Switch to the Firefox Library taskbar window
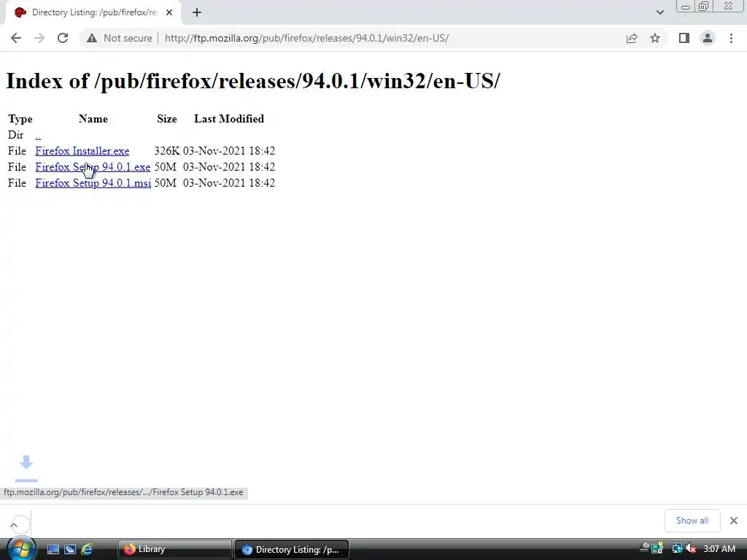The height and width of the screenshot is (560, 747). tap(174, 550)
